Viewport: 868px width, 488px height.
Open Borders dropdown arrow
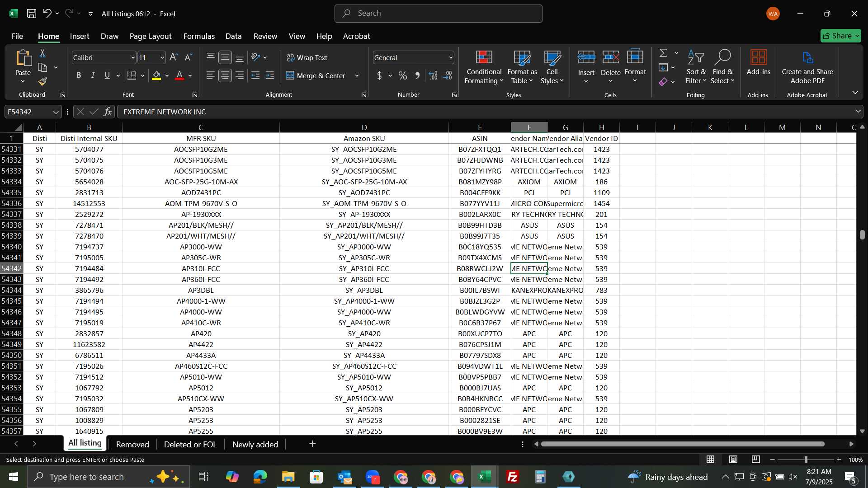pyautogui.click(x=142, y=75)
